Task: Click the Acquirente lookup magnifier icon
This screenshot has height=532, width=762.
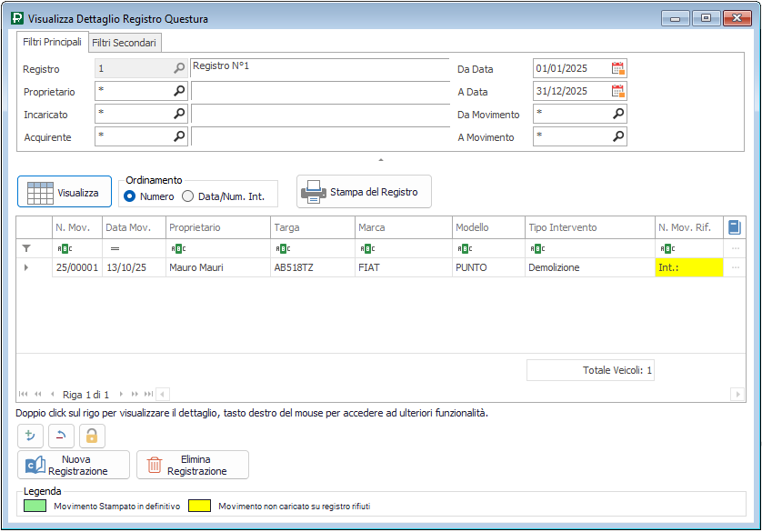Action: 179,136
